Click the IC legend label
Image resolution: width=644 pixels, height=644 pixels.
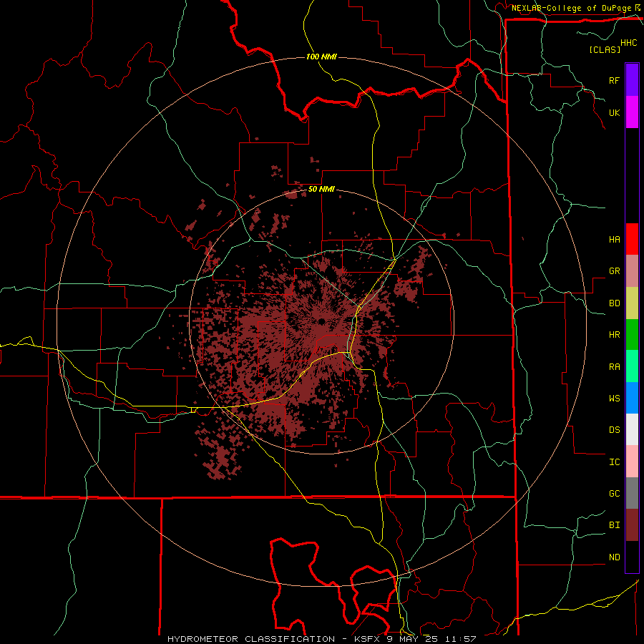point(614,462)
